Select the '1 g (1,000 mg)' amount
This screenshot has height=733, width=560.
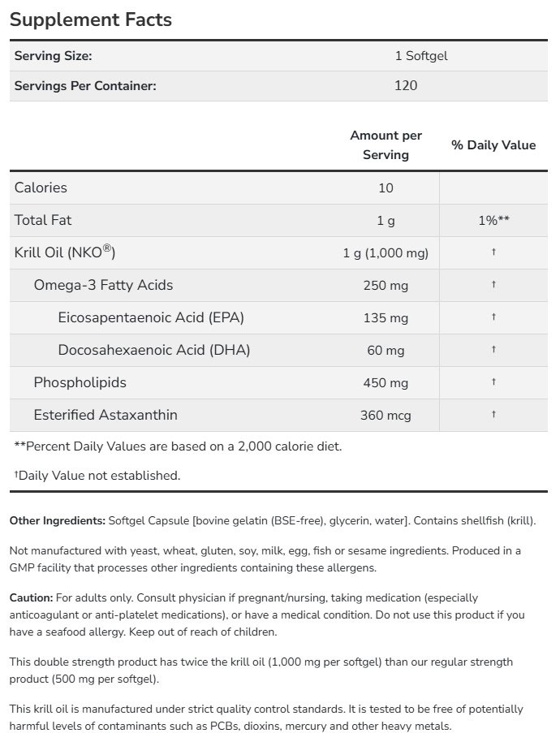386,253
